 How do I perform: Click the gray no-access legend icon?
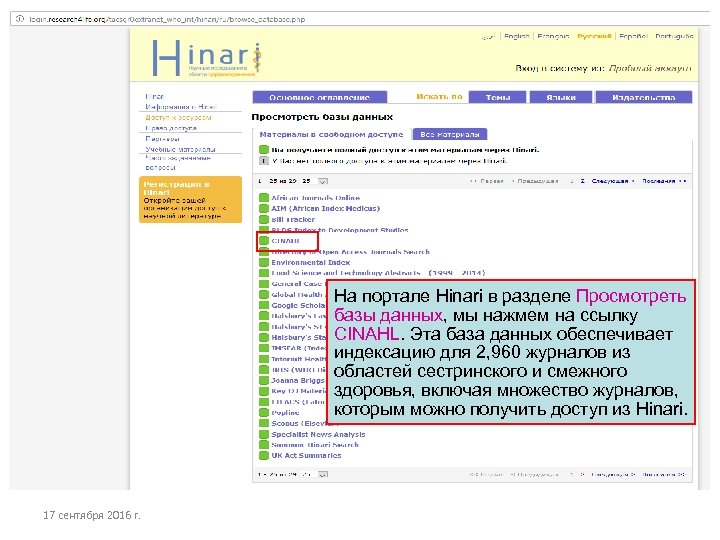(264, 161)
